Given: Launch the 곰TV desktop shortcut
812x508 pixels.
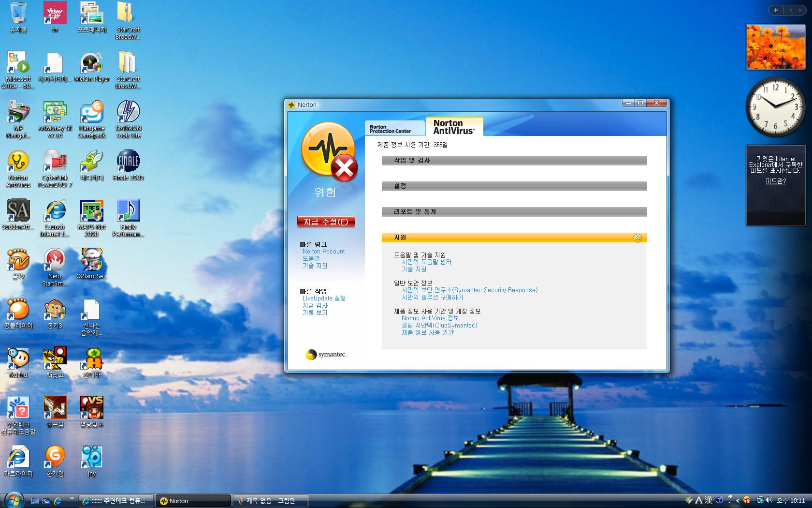Looking at the screenshot, I should click(x=18, y=264).
